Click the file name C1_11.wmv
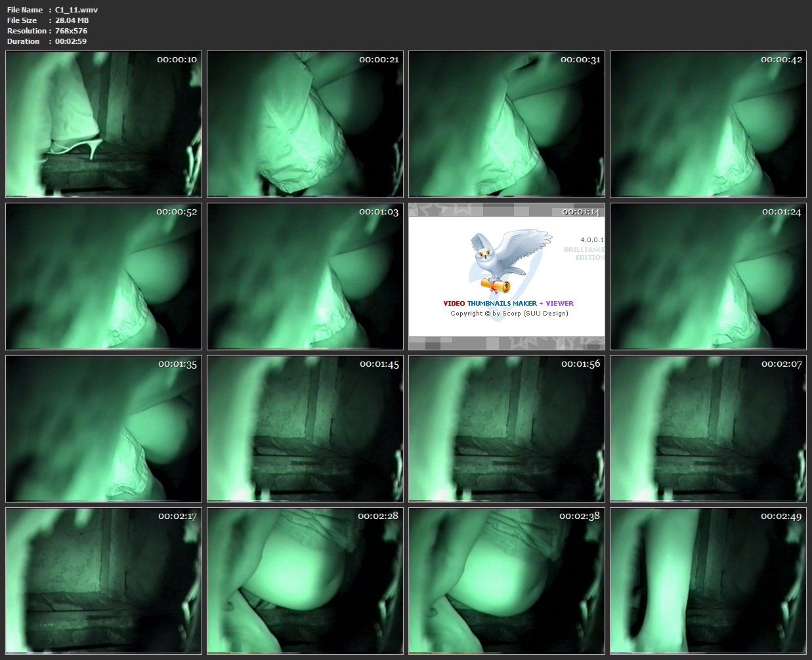Screen dimensions: 812x660 76,10
